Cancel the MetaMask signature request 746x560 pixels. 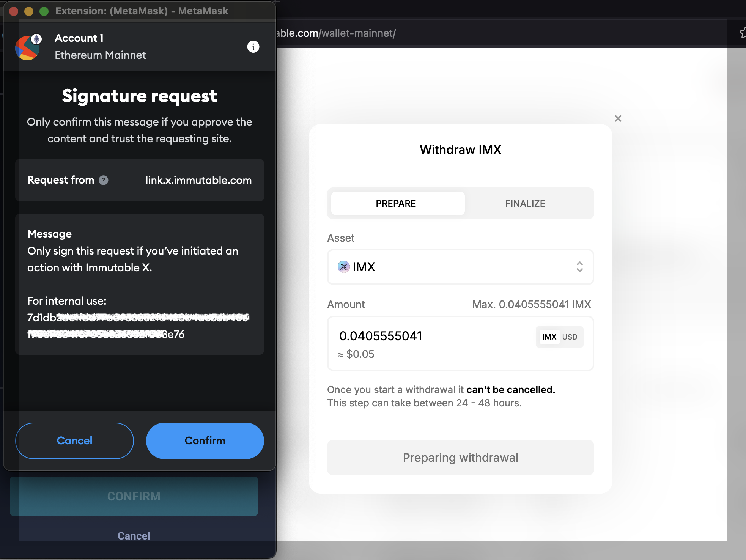pyautogui.click(x=74, y=440)
